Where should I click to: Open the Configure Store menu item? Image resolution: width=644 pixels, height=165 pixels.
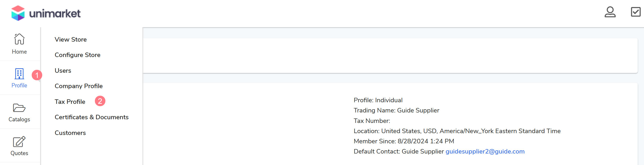[x=78, y=55]
